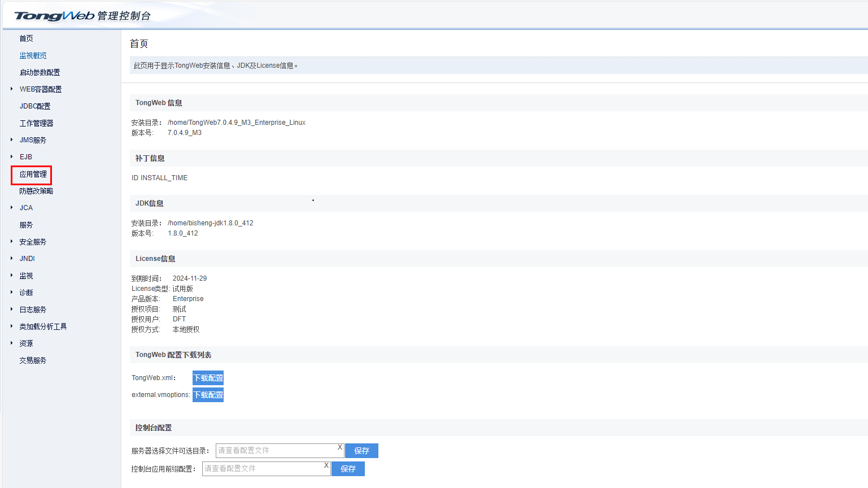
Task: Click the 补丁信息 section header
Action: (150, 158)
